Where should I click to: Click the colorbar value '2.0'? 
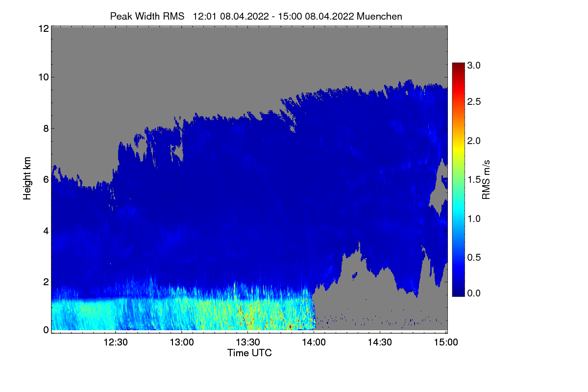tap(474, 141)
